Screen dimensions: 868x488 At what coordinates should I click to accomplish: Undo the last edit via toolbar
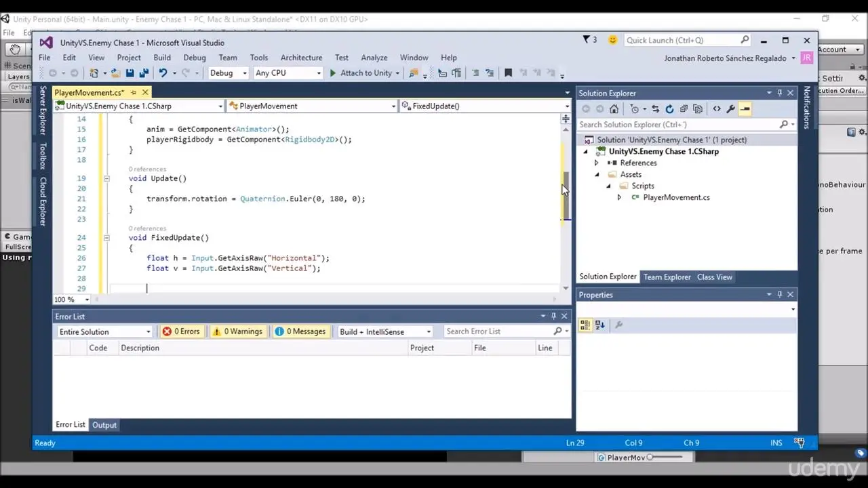point(163,73)
